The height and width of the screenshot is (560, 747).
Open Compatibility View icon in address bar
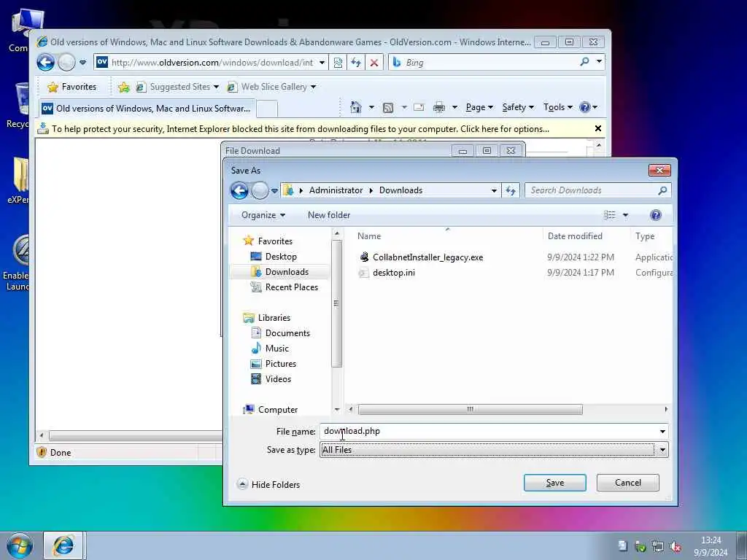[338, 63]
